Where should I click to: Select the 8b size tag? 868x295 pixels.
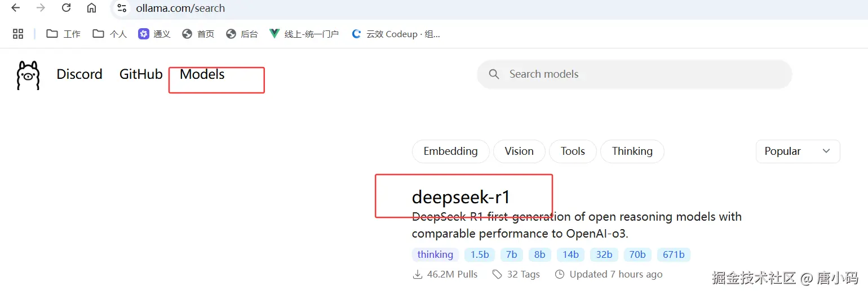[540, 254]
